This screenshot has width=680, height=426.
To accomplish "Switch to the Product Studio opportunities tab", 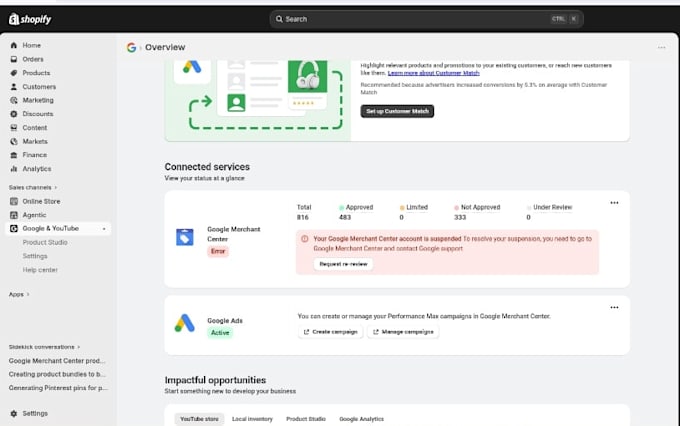I will coord(306,419).
